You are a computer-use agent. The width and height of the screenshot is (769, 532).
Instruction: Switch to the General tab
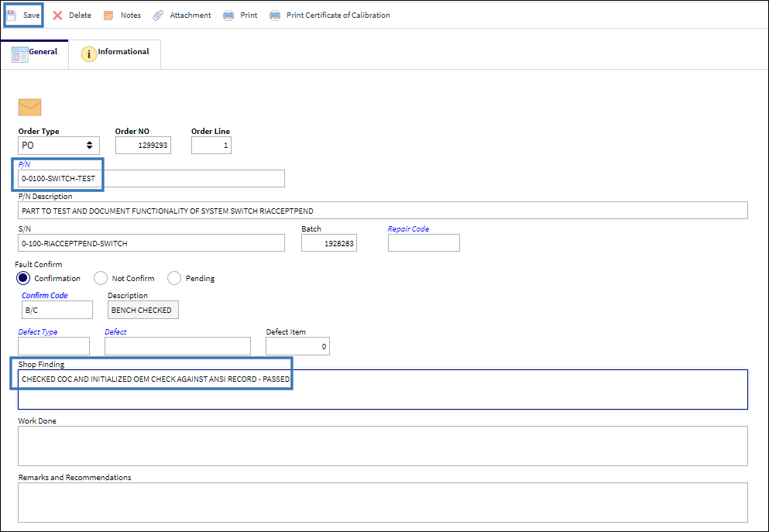pos(35,54)
